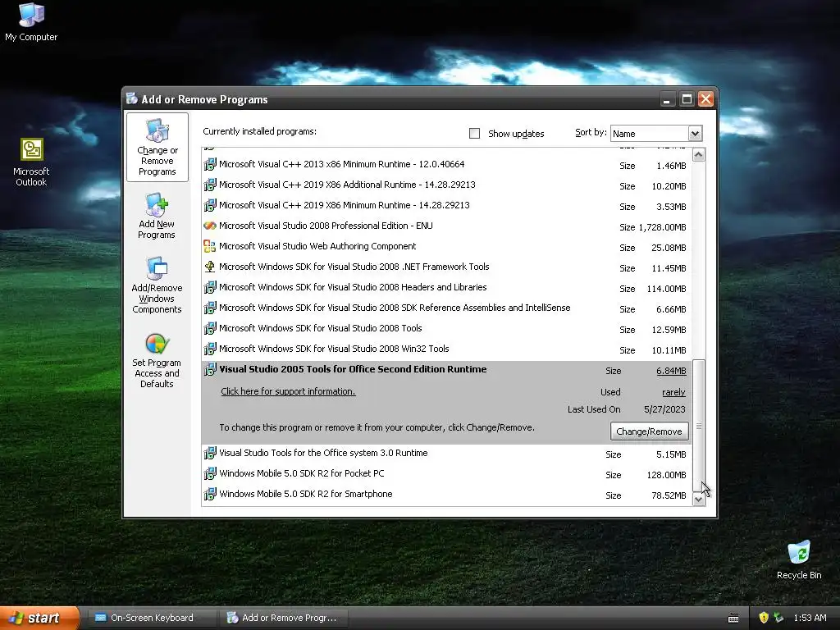840x630 pixels.
Task: Click the tray icon left of the clock
Action: click(x=778, y=618)
